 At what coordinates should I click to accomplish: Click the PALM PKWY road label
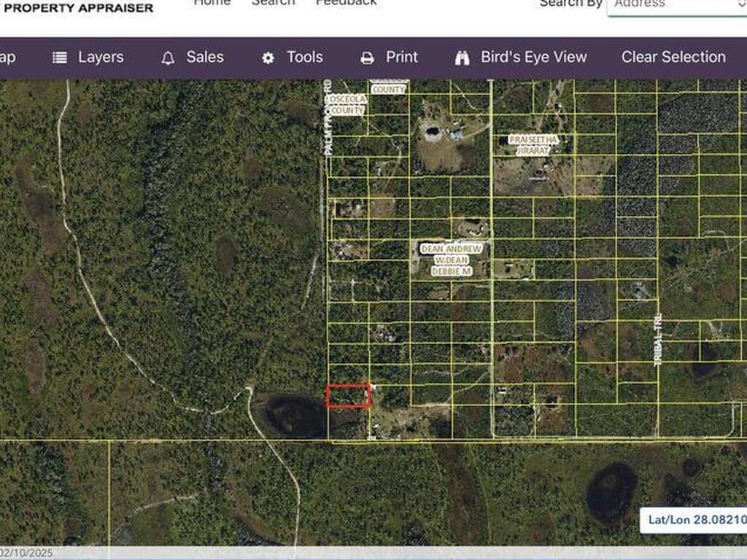click(x=328, y=117)
